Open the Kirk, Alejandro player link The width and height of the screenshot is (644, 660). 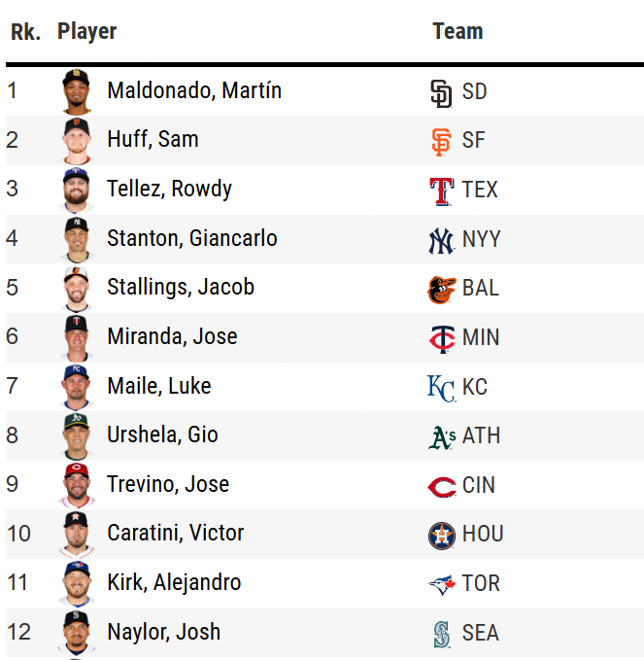pos(174,583)
